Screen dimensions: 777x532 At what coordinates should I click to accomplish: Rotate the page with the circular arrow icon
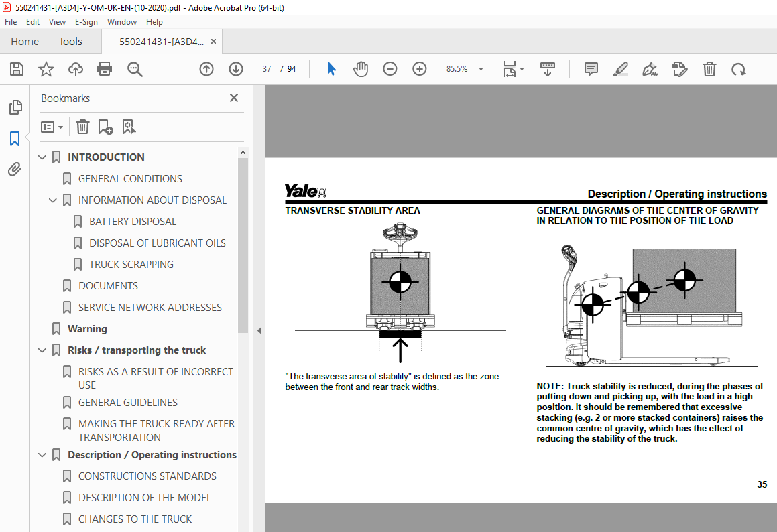[x=739, y=69]
